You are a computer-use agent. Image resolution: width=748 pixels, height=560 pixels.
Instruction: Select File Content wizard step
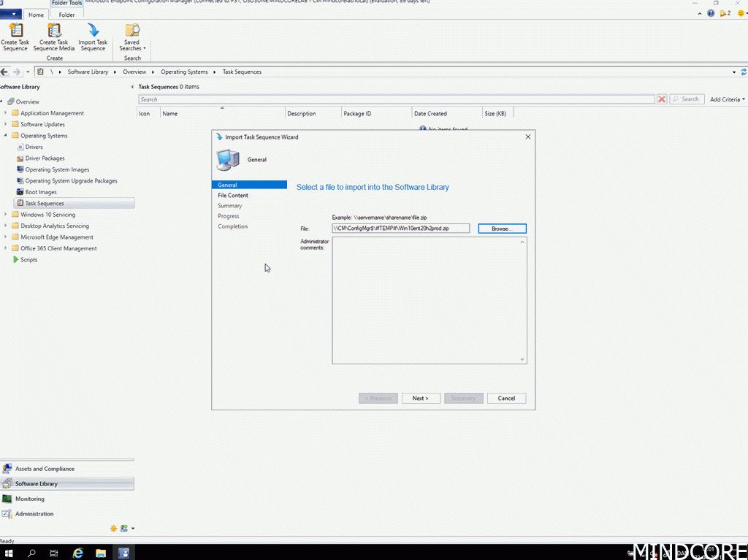tap(233, 196)
